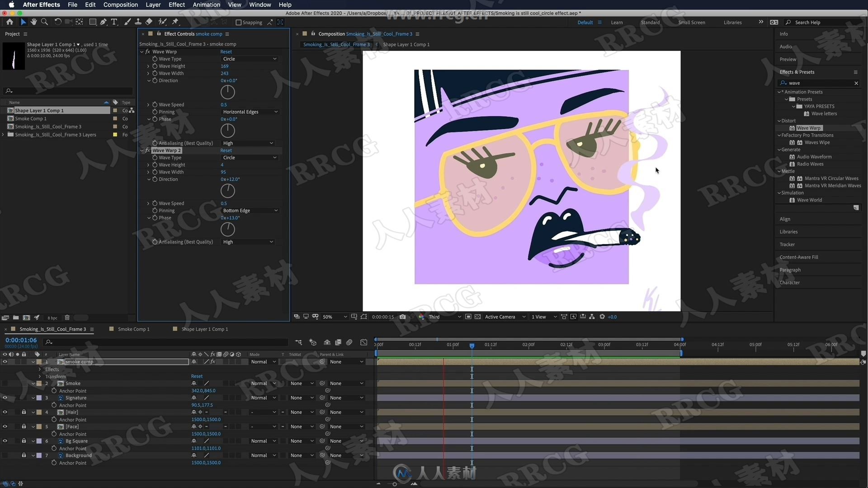Viewport: 868px width, 488px height.
Task: Click Reset for smoke comp Transform
Action: pos(197,376)
